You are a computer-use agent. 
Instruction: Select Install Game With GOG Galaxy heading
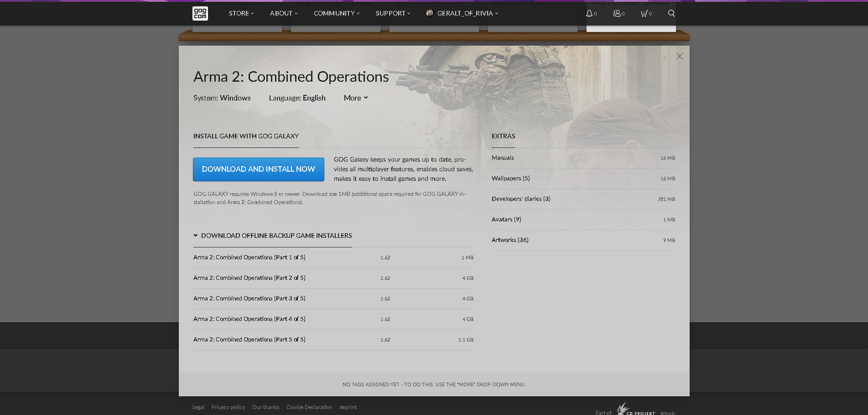(x=246, y=136)
